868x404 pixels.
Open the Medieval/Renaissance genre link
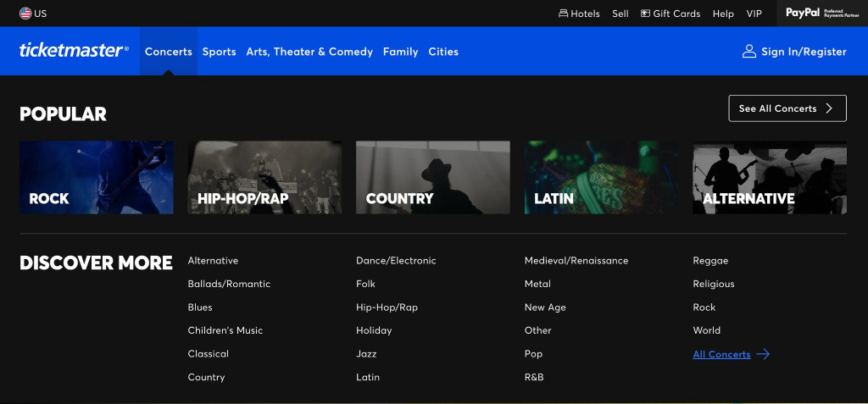(576, 261)
